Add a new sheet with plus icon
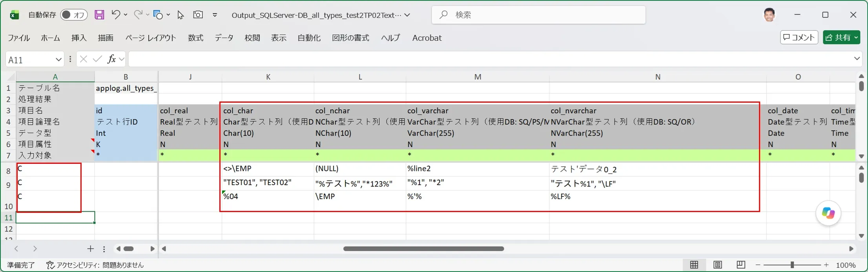Screen dimensions: 868x272 91,248
